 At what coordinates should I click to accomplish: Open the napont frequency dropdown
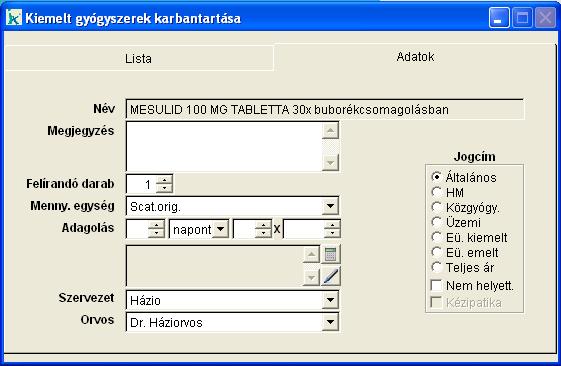pyautogui.click(x=221, y=229)
